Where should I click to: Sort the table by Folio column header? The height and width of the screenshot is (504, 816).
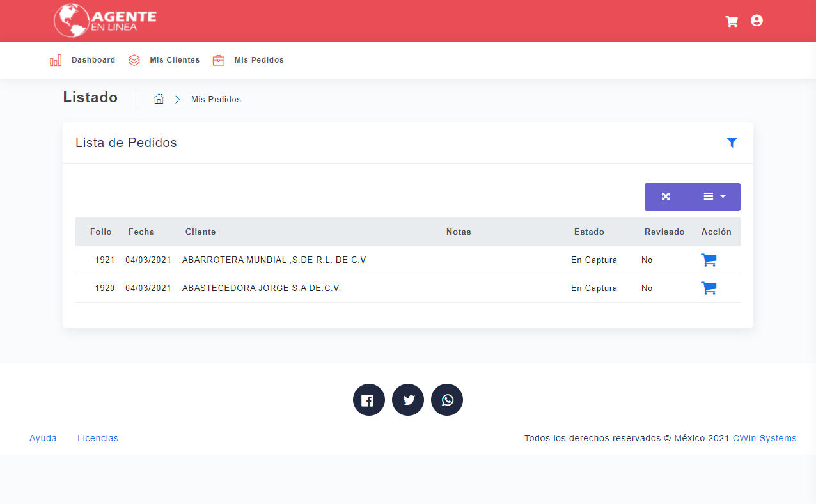100,232
